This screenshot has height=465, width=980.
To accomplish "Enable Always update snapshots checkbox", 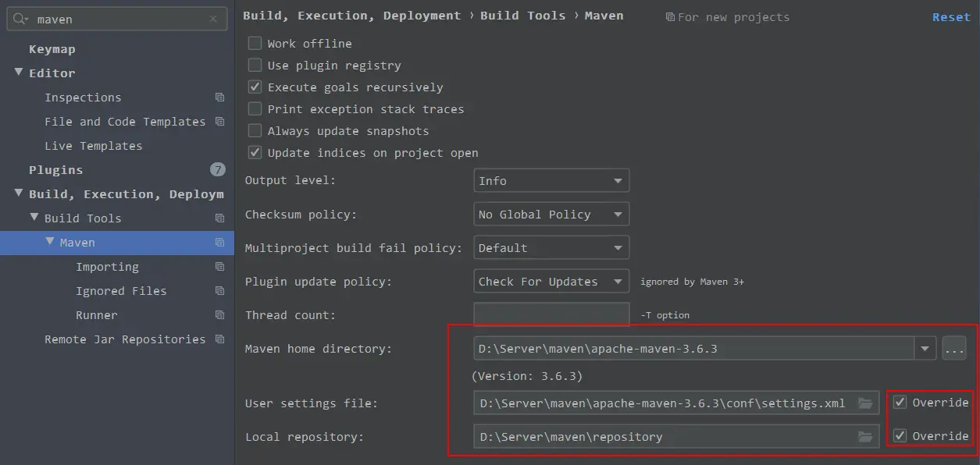I will tap(255, 130).
